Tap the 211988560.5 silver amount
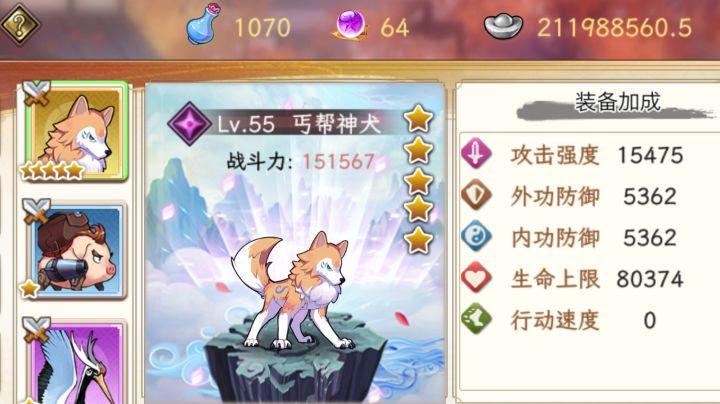 (x=614, y=28)
